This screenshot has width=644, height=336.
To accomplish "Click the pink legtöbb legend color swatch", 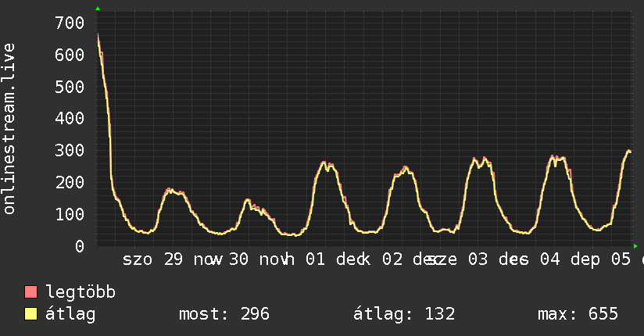I will 30,292.
